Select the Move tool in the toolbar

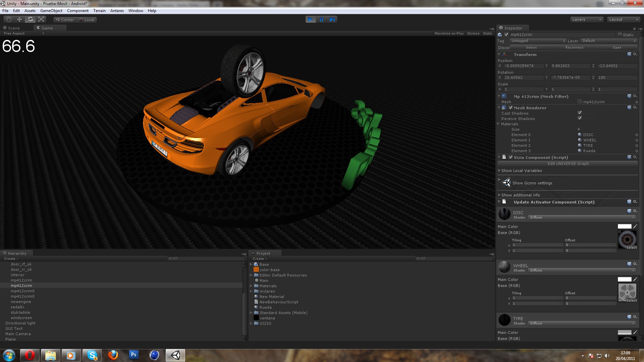[x=19, y=19]
